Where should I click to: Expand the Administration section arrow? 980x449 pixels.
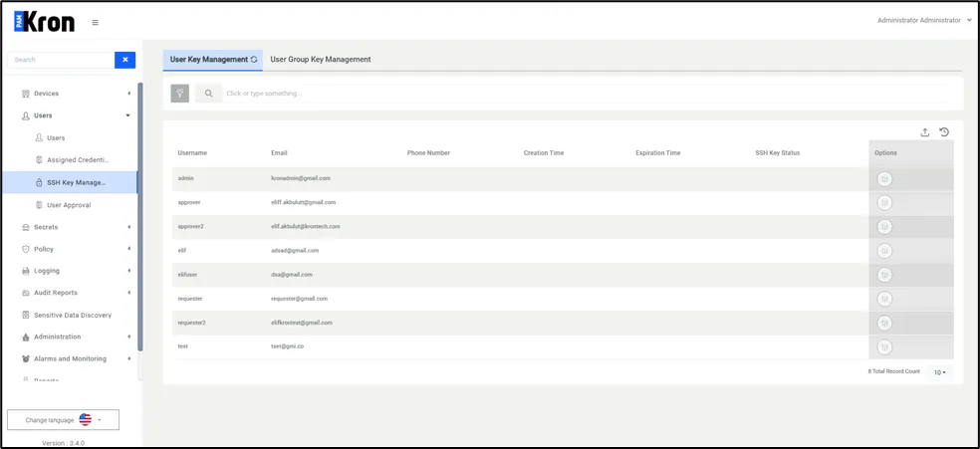coord(128,337)
